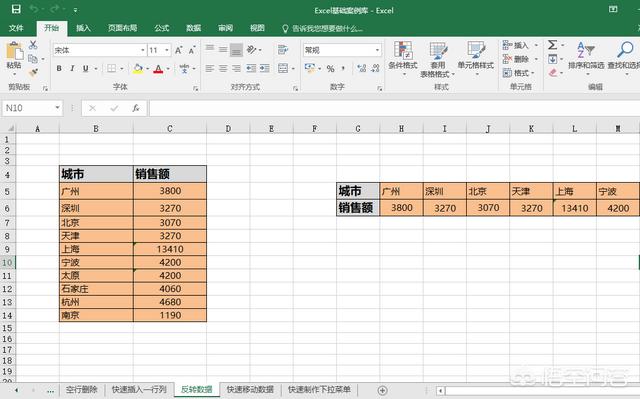Click the Copy icon
Screen dimensions: 640x399
pos(33,59)
